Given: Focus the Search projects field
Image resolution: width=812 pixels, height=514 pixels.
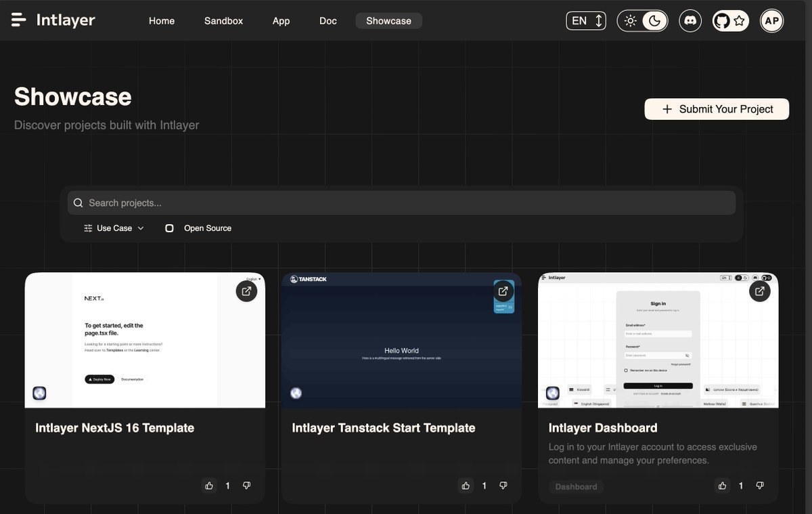Looking at the screenshot, I should [401, 203].
